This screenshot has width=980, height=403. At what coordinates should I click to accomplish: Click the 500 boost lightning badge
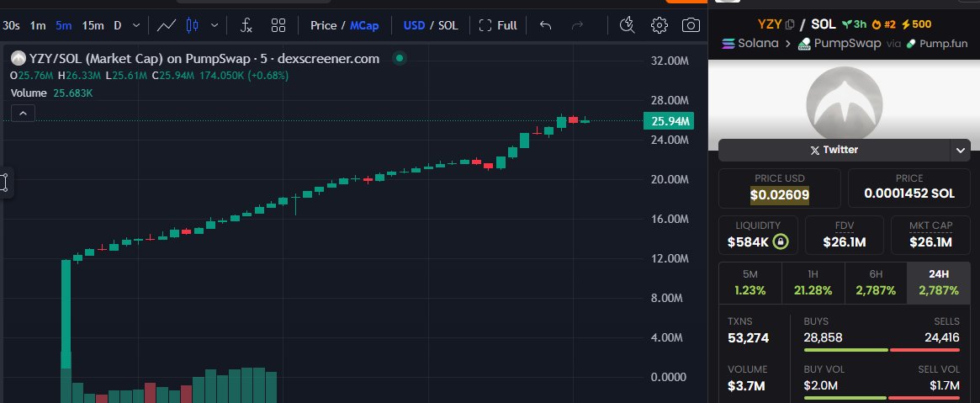tap(915, 25)
